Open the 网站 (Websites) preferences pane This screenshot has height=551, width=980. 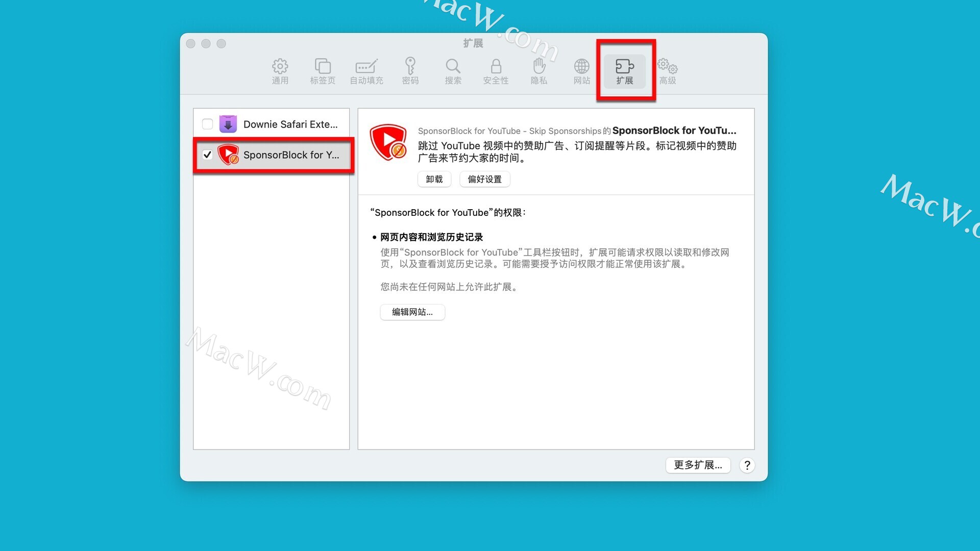pos(582,71)
